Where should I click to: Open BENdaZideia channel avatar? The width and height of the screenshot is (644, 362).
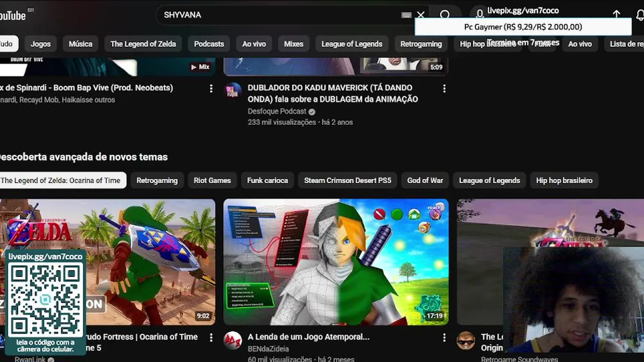pyautogui.click(x=232, y=340)
